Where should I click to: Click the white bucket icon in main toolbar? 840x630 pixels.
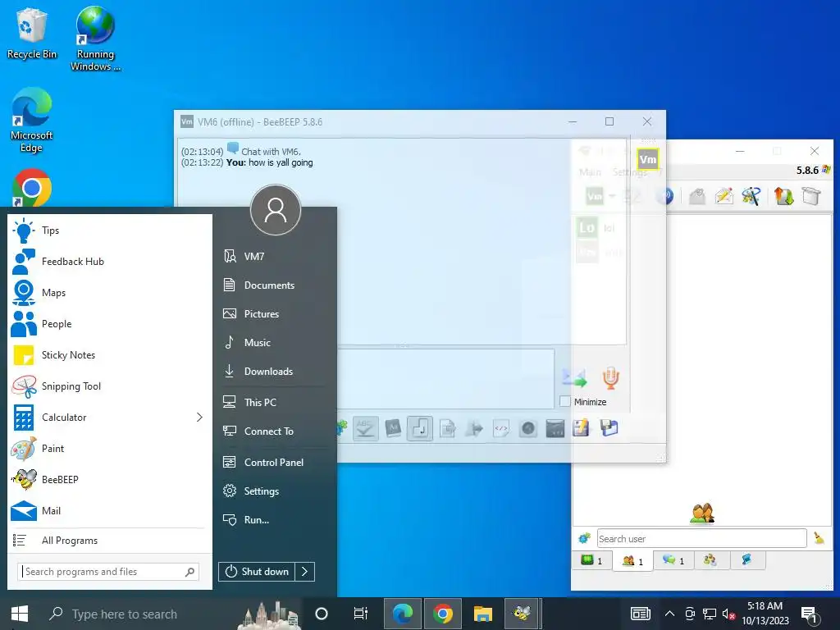pos(811,196)
